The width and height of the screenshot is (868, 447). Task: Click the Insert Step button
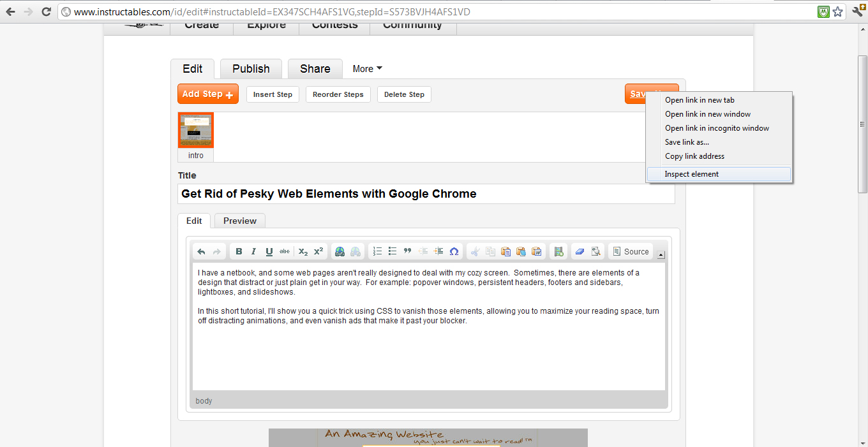pos(273,94)
